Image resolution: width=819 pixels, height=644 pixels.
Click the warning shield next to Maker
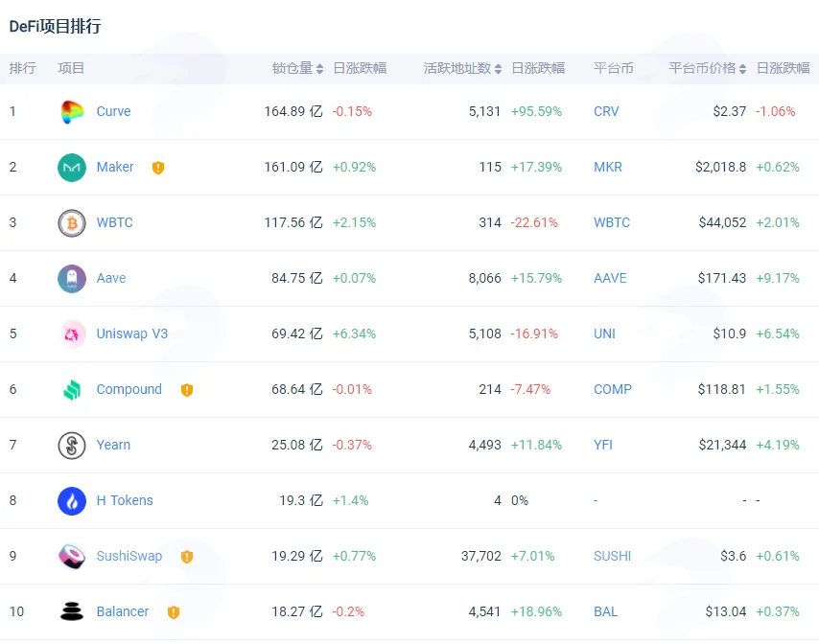(x=157, y=168)
